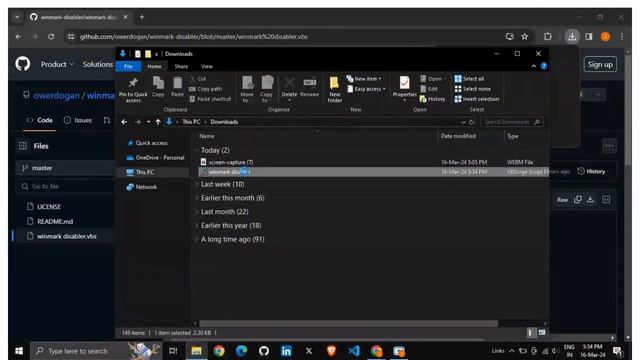Select This PC in navigation pane
This screenshot has width=640, height=360.
pos(140,172)
